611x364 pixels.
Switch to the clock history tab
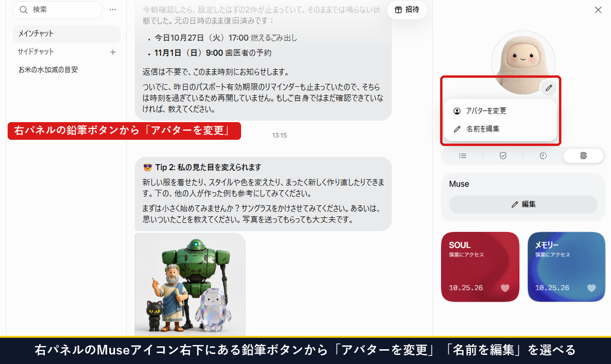click(543, 156)
